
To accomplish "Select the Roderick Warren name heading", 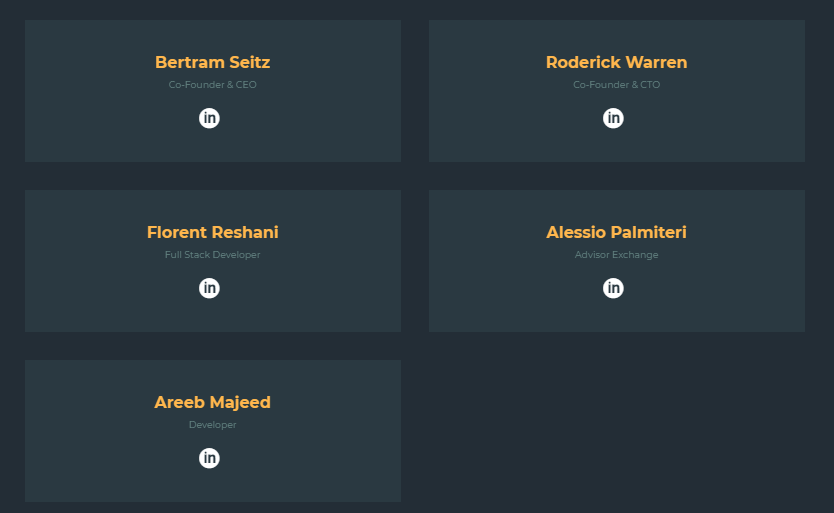I will (x=616, y=62).
